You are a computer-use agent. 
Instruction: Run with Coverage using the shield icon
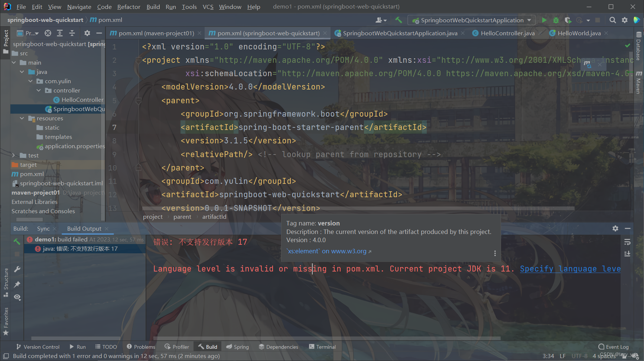[568, 20]
